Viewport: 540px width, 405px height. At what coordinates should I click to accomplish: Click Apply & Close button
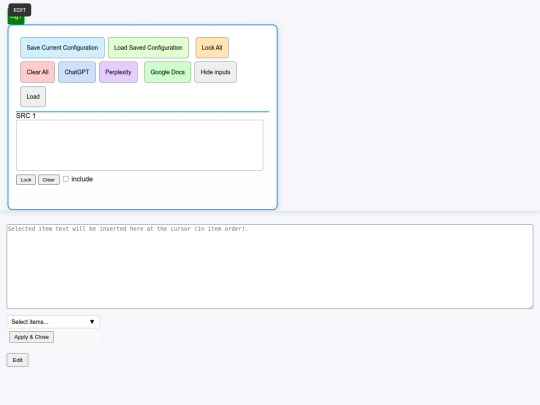click(x=31, y=337)
